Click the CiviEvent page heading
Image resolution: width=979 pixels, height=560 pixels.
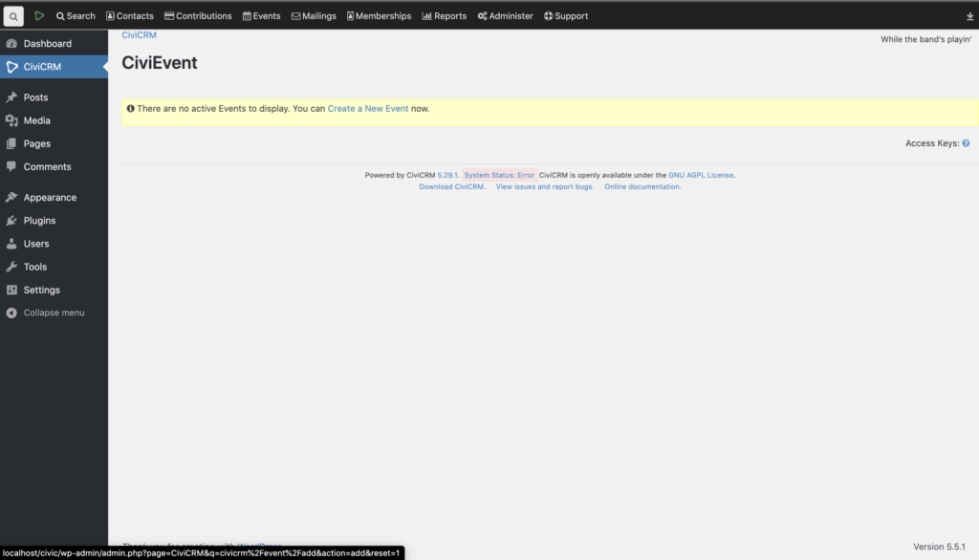pyautogui.click(x=160, y=63)
